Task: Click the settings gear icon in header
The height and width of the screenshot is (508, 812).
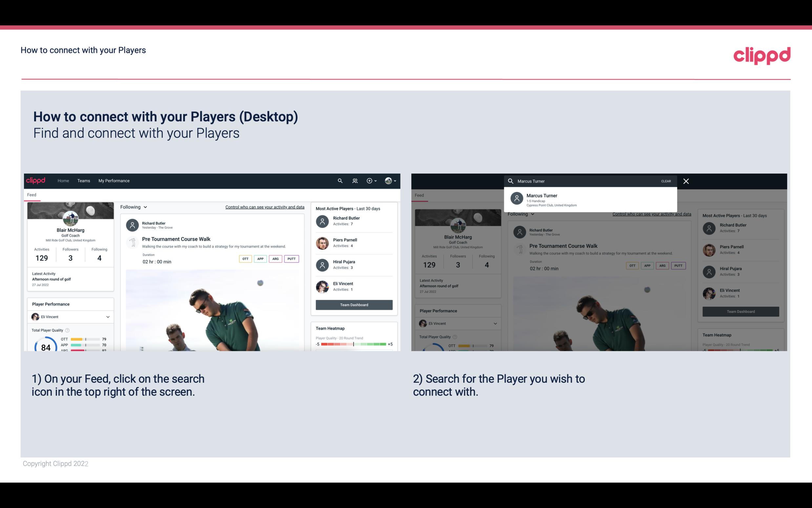Action: 370,180
